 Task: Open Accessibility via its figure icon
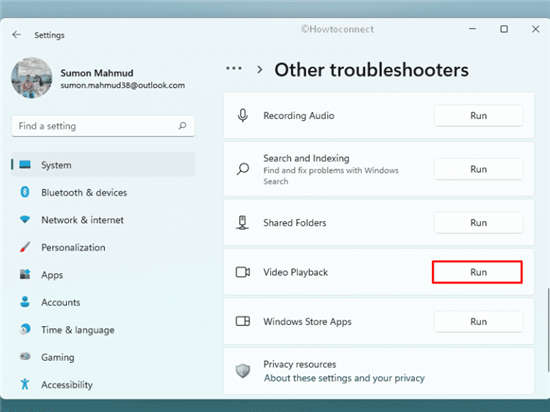[x=25, y=384]
